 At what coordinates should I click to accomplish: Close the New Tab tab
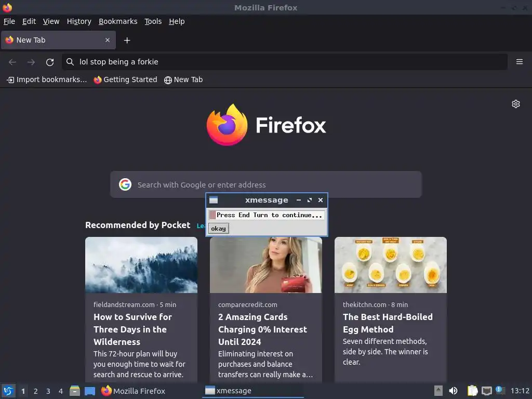(x=108, y=40)
